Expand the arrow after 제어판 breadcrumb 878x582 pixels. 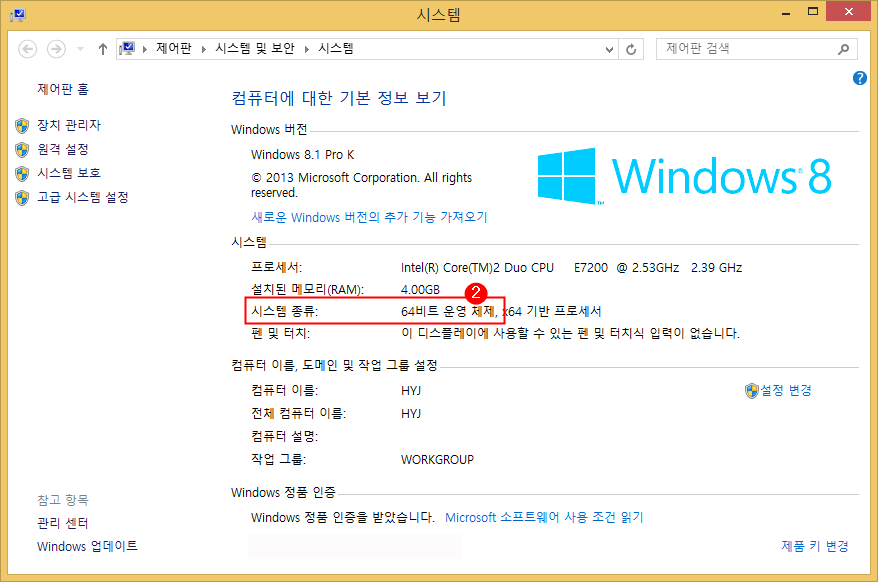click(x=204, y=49)
